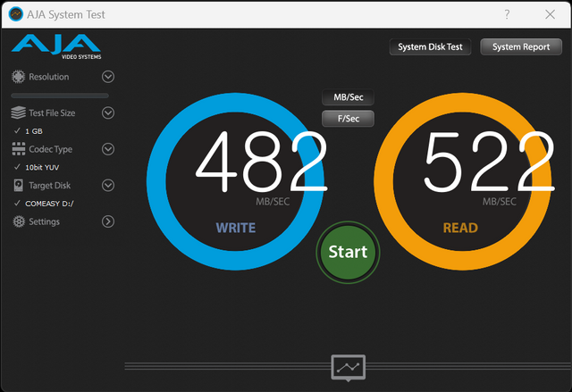Click the question mark help button

tap(507, 14)
